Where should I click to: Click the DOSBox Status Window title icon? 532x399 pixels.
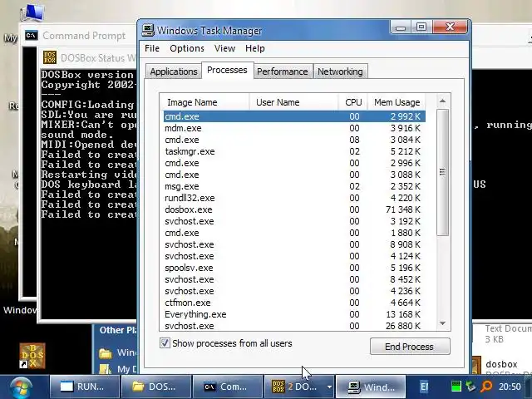(x=50, y=57)
